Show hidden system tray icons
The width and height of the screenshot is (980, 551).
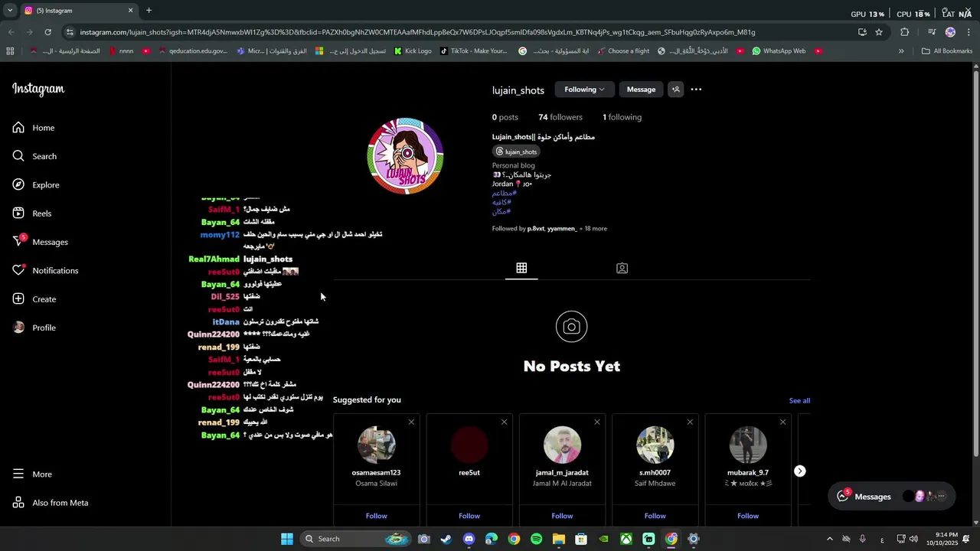click(829, 539)
